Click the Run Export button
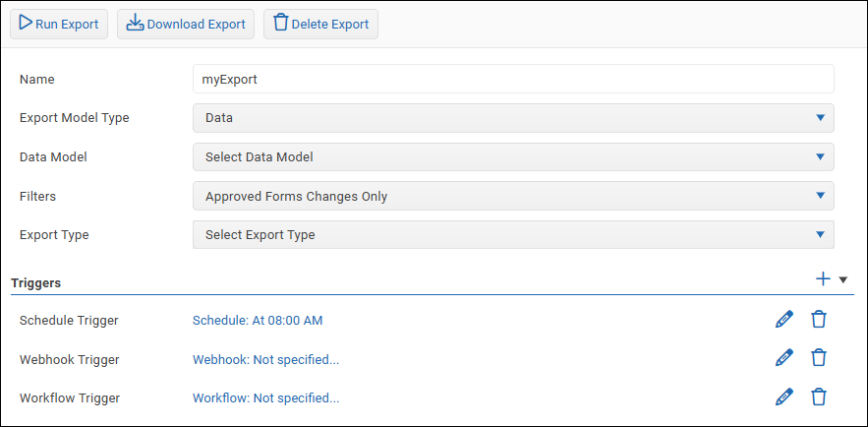 (59, 25)
